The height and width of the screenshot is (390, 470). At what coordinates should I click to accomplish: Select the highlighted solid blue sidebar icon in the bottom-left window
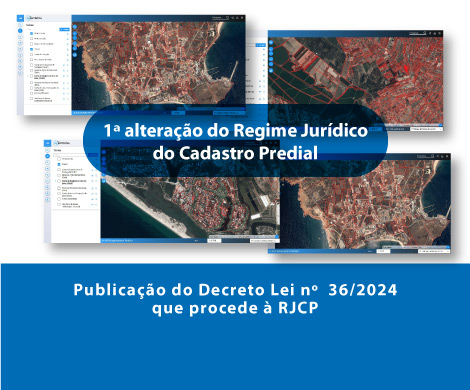47,156
